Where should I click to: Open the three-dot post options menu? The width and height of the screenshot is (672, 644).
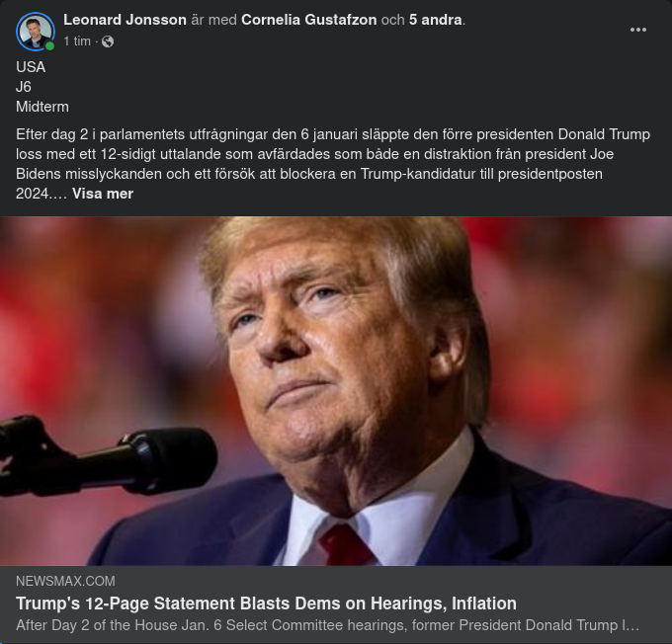point(637,30)
